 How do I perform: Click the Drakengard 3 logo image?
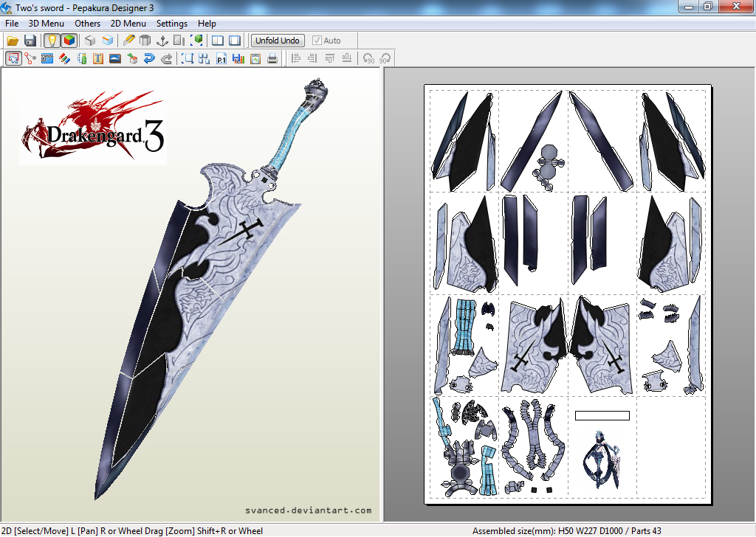click(93, 127)
